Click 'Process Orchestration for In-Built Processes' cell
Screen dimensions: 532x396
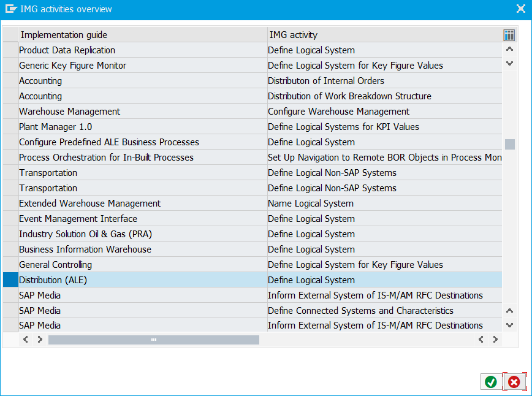(x=143, y=158)
